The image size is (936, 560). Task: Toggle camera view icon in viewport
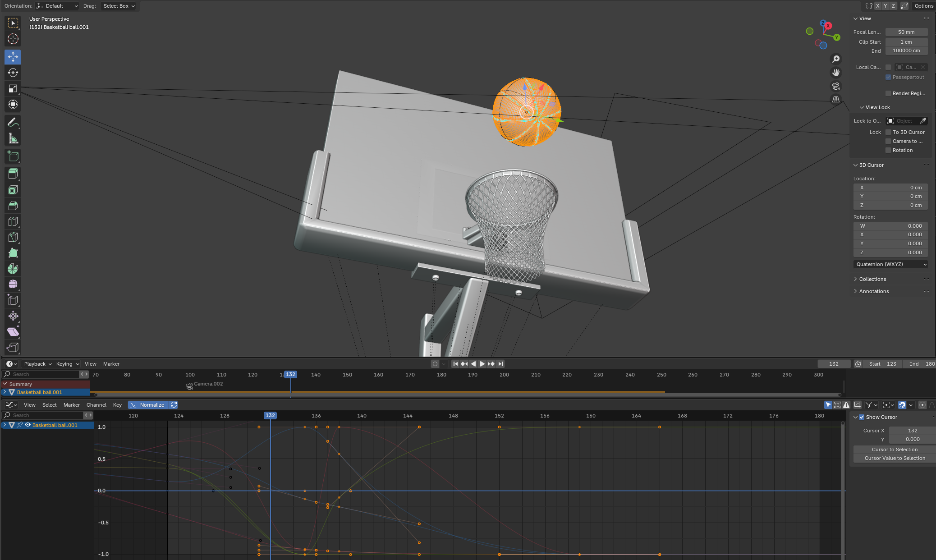(836, 86)
